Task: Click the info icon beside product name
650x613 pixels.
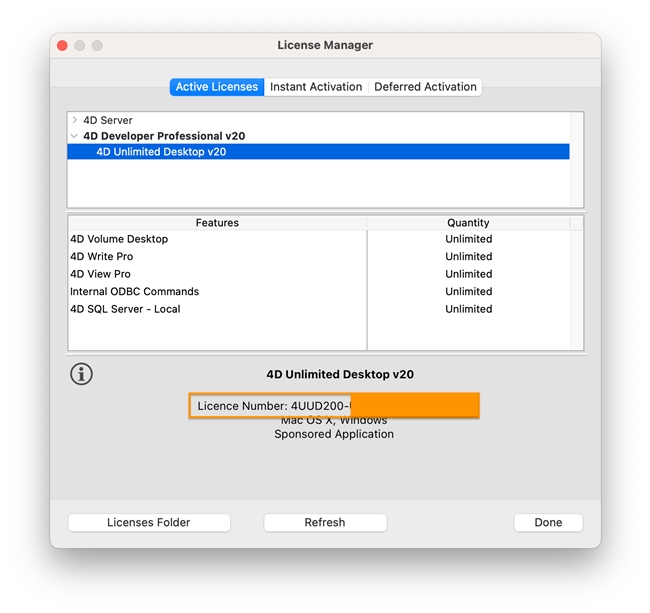Action: [x=81, y=374]
